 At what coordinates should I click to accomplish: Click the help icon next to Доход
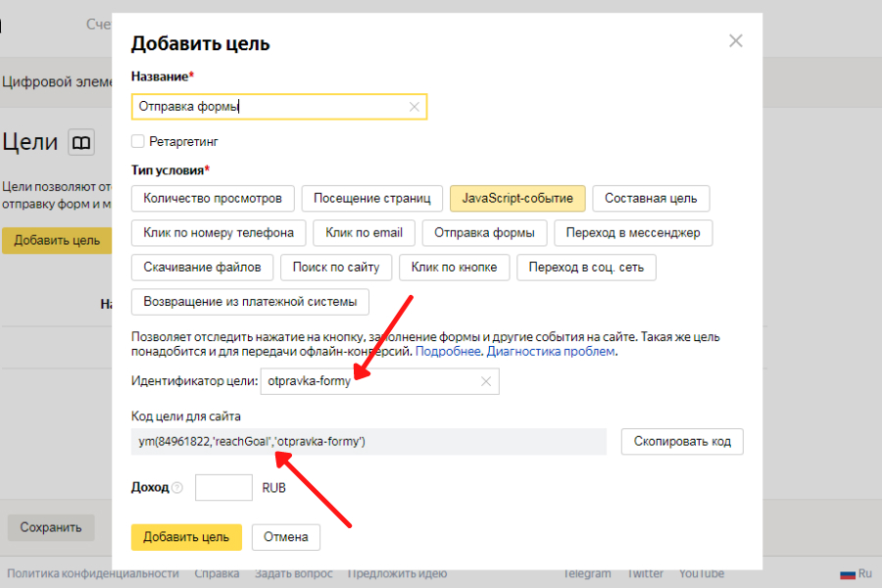pos(177,487)
